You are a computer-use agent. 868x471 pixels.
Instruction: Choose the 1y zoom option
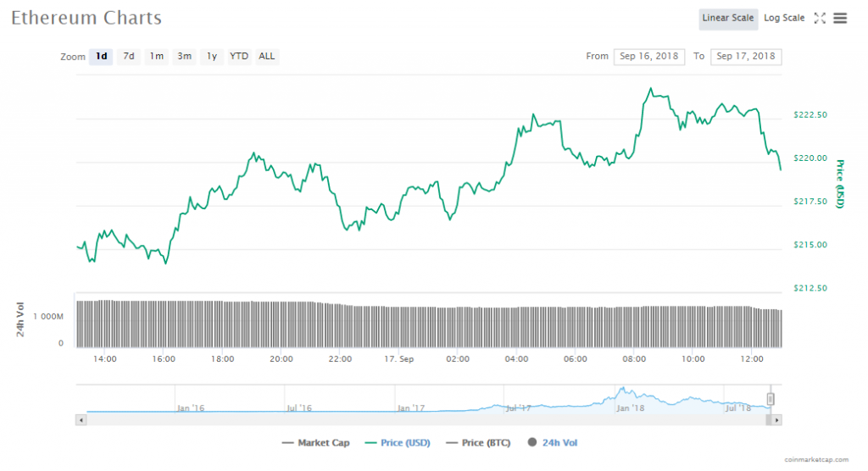(212, 57)
